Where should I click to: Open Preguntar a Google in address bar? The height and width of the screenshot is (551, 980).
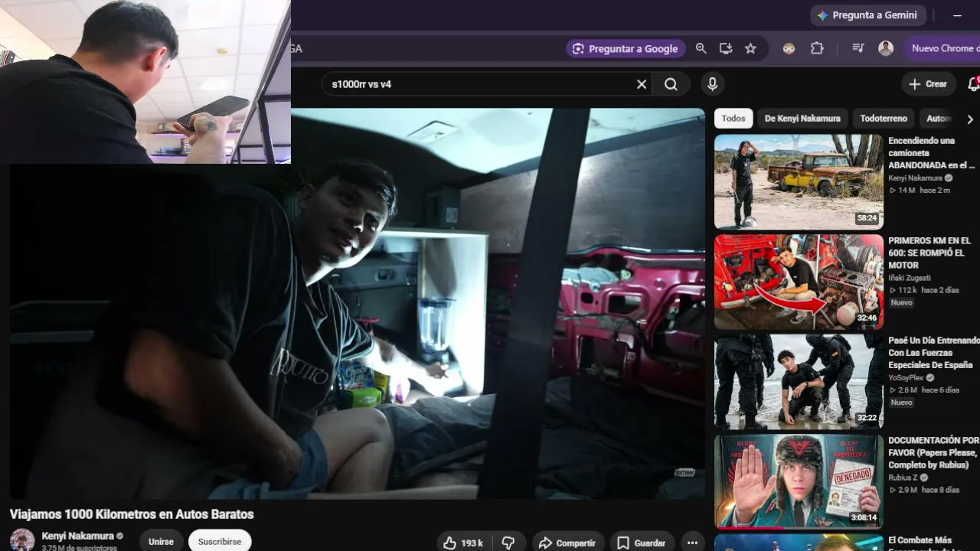coord(625,48)
